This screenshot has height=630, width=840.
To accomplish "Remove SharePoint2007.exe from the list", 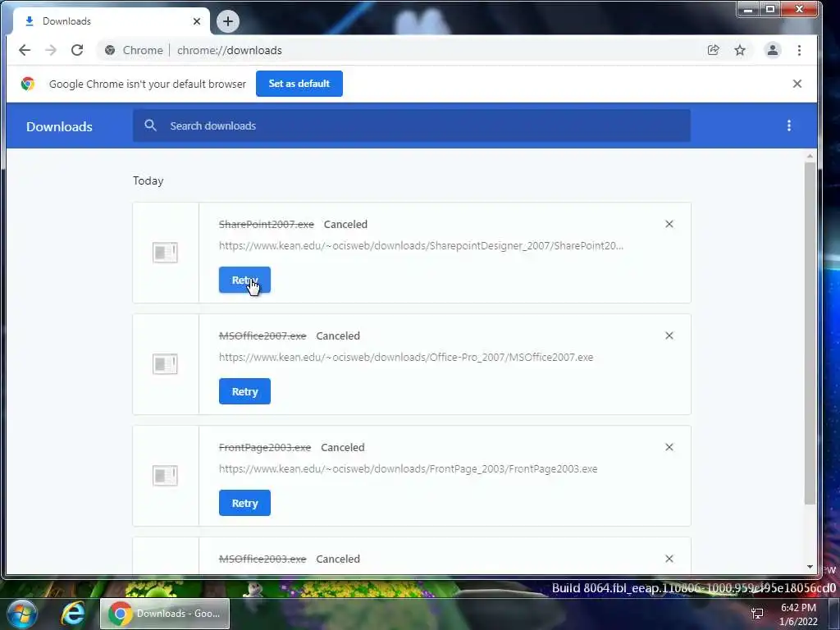I will (669, 224).
